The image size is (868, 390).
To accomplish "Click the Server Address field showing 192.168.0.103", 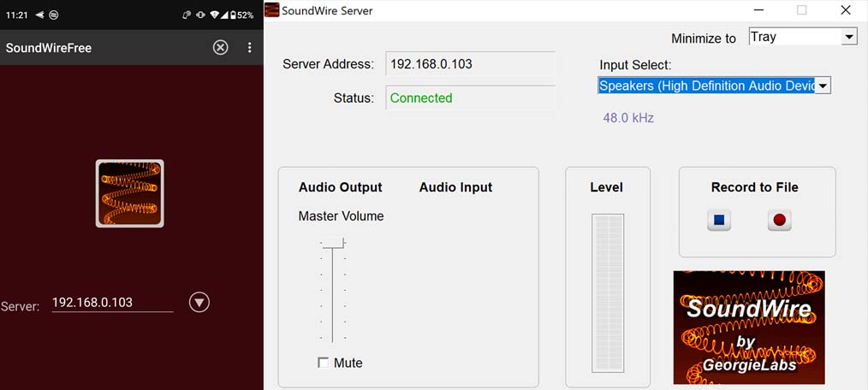I will (x=471, y=63).
